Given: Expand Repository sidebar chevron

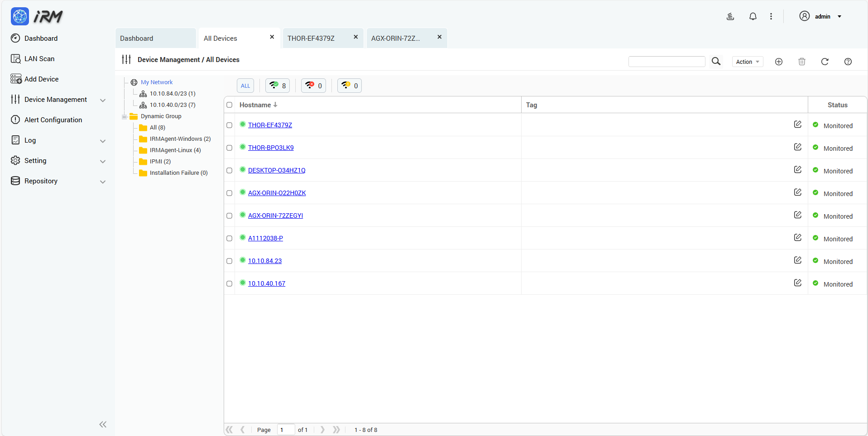Looking at the screenshot, I should point(103,182).
